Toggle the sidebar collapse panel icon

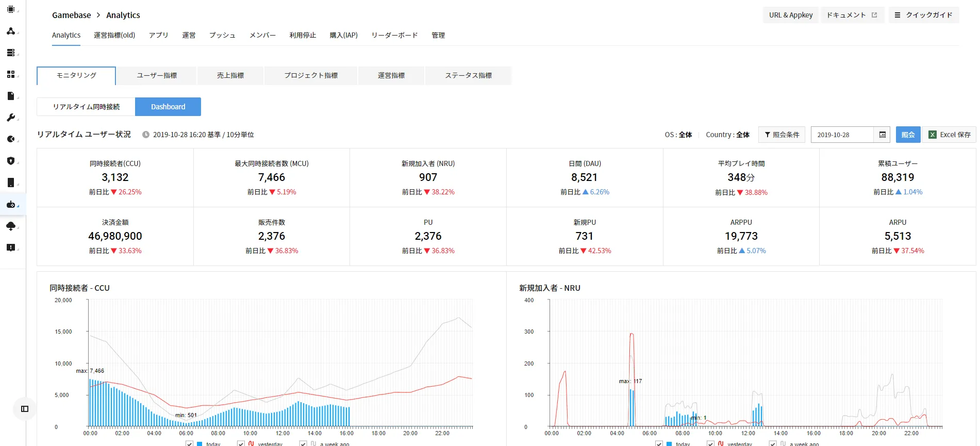(x=25, y=409)
